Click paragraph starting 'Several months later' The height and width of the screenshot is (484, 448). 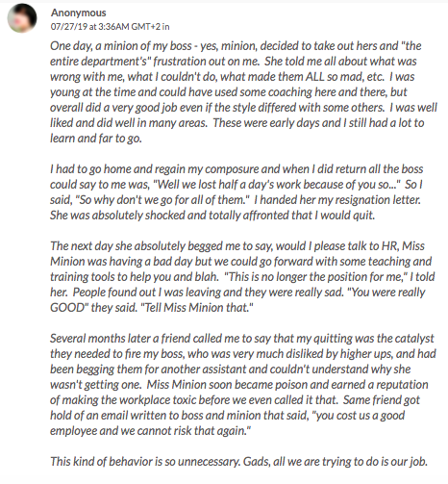[243, 385]
